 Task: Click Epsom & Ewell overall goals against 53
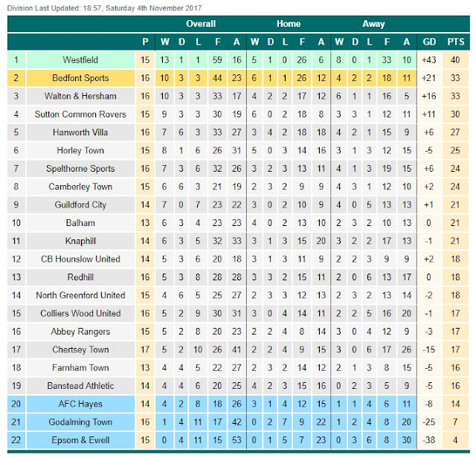click(x=237, y=440)
